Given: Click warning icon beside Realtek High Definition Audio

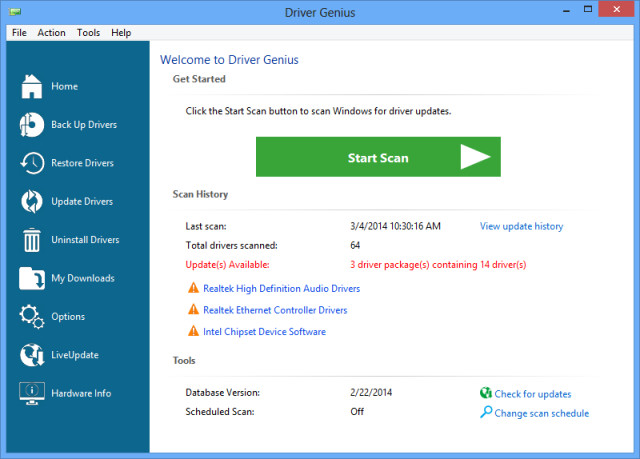Looking at the screenshot, I should pyautogui.click(x=193, y=288).
